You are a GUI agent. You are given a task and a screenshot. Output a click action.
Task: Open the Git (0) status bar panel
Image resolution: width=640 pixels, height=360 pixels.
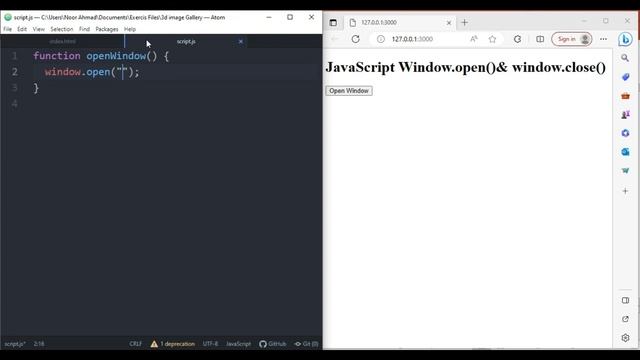pyautogui.click(x=306, y=344)
